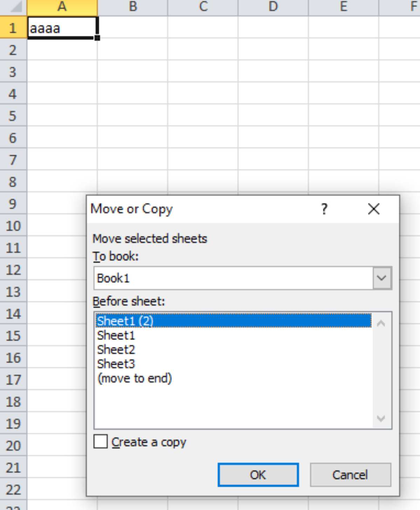Click the sheet list scroll up arrow
Screen dimensions: 420x510
(x=381, y=323)
